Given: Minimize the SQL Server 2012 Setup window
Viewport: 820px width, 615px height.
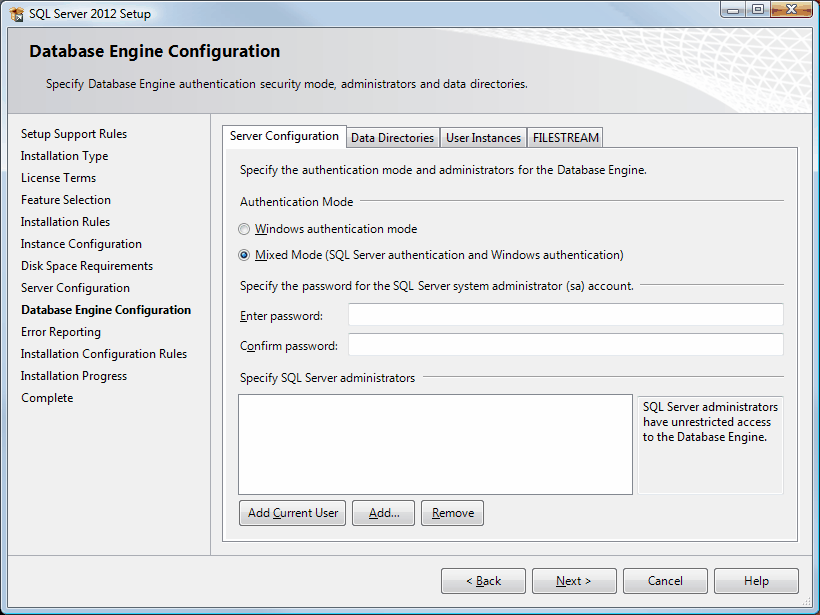Looking at the screenshot, I should (735, 10).
